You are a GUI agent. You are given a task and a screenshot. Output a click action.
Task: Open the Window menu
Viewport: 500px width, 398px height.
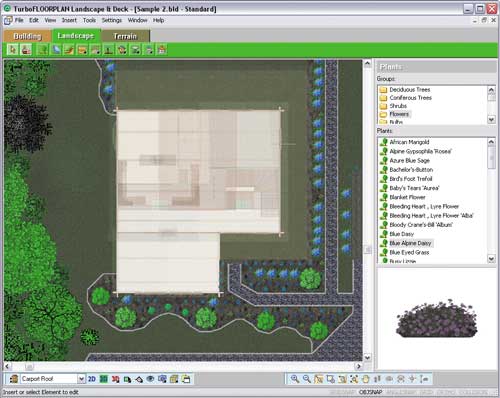pos(137,20)
